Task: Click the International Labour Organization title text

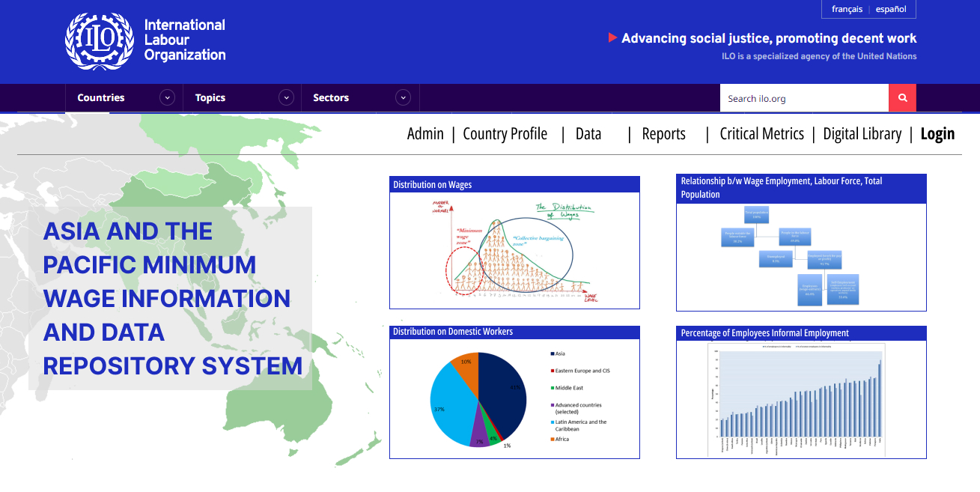Action: click(x=184, y=40)
